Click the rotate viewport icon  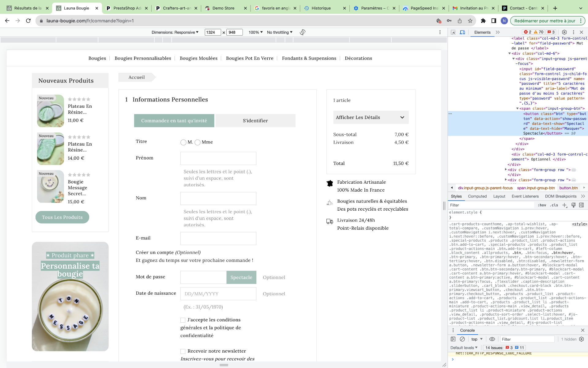pyautogui.click(x=303, y=32)
